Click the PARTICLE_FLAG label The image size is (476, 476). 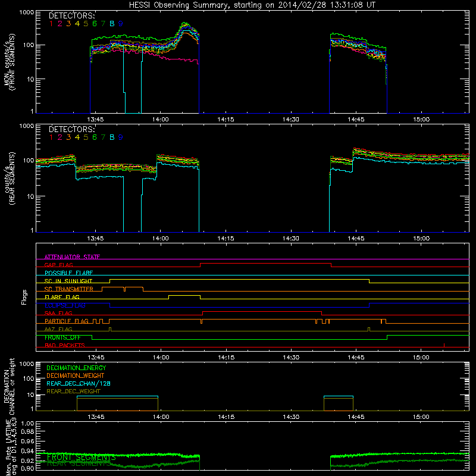pyautogui.click(x=67, y=321)
